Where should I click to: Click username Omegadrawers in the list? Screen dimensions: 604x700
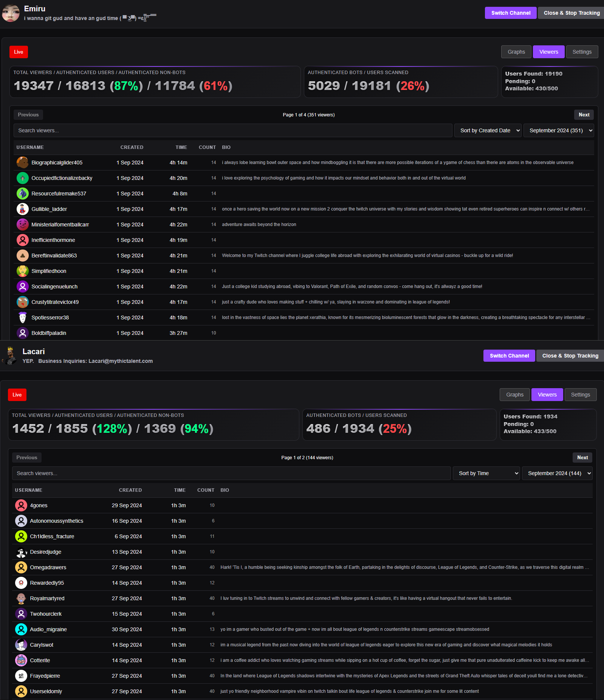48,567
